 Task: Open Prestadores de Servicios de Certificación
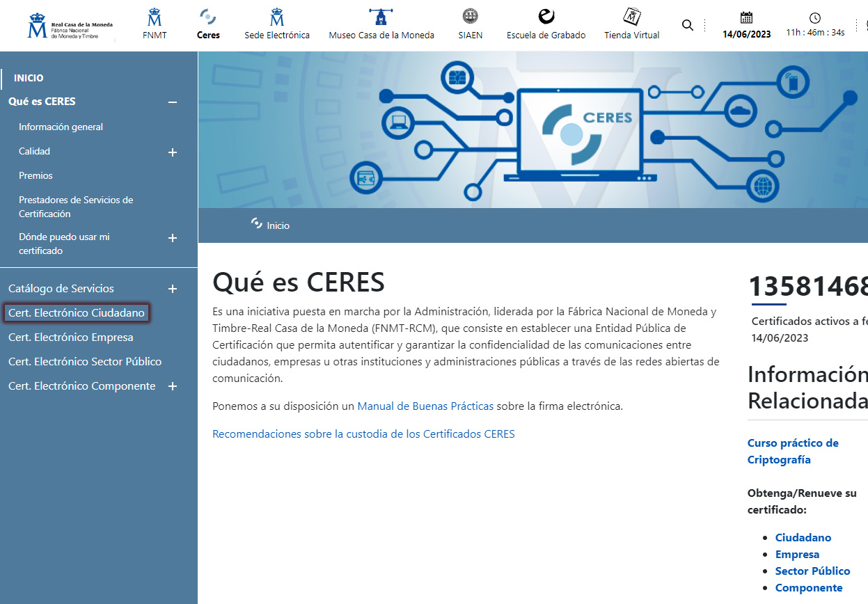tap(76, 207)
